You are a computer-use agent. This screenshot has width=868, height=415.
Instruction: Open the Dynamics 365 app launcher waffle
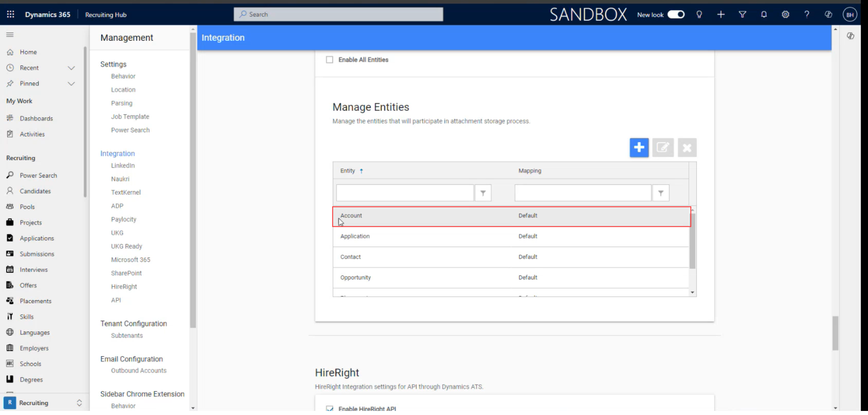point(10,14)
